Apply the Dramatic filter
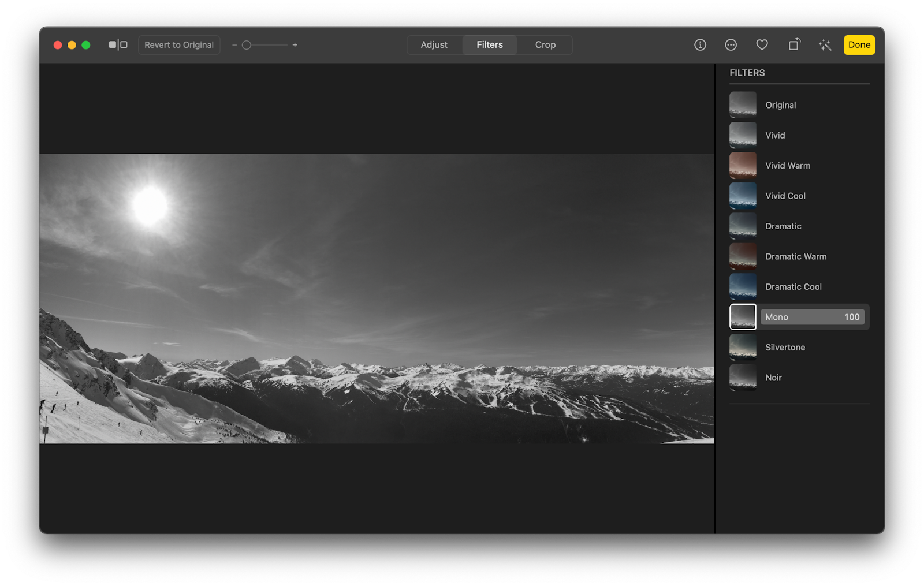 click(743, 226)
